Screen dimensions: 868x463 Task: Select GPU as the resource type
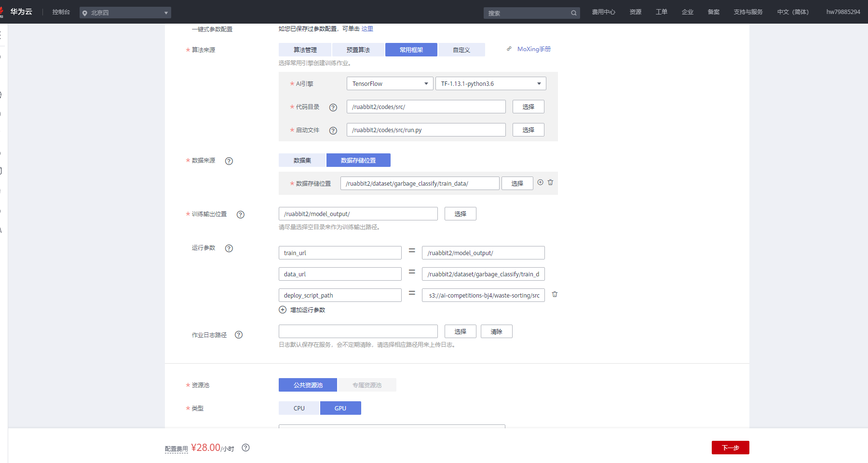[x=340, y=408]
